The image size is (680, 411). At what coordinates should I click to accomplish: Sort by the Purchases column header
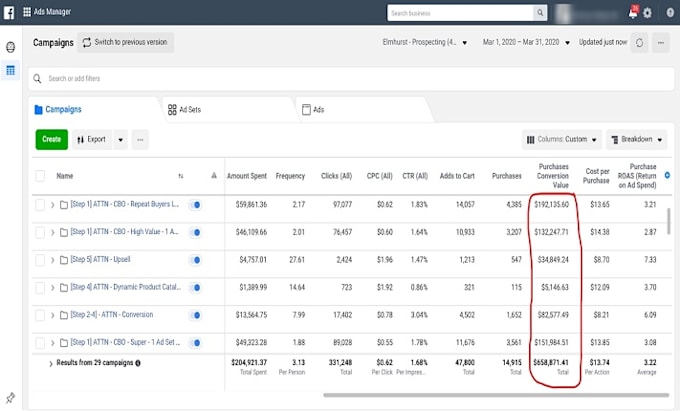tap(507, 176)
